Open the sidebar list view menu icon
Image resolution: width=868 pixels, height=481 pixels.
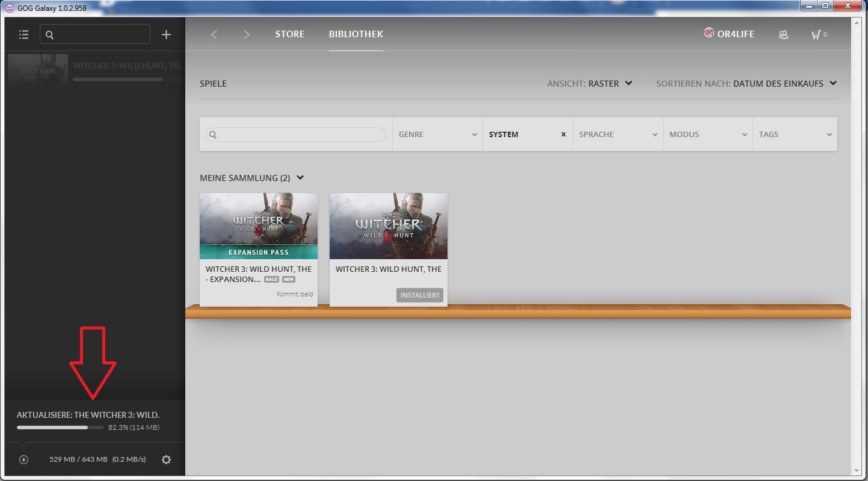23,35
